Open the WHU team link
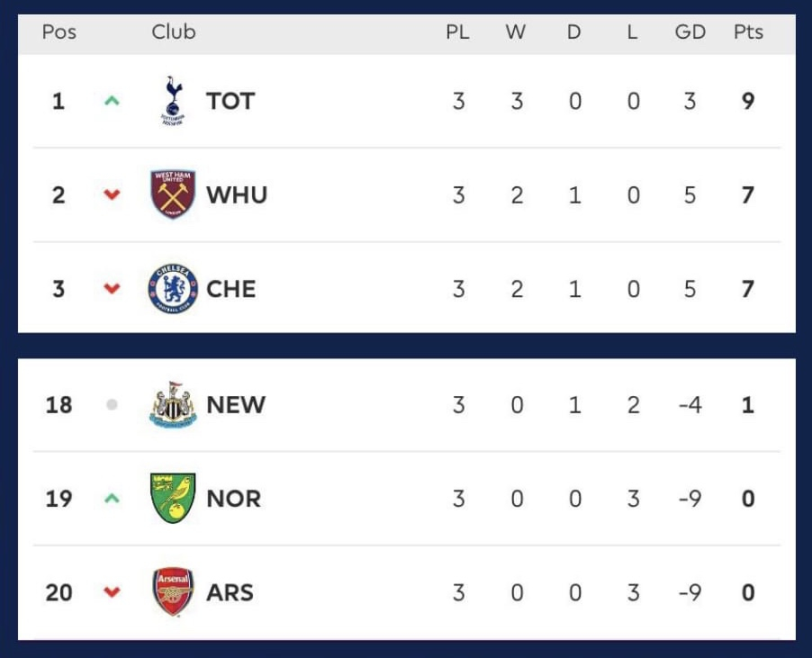This screenshot has width=812, height=658. click(237, 195)
